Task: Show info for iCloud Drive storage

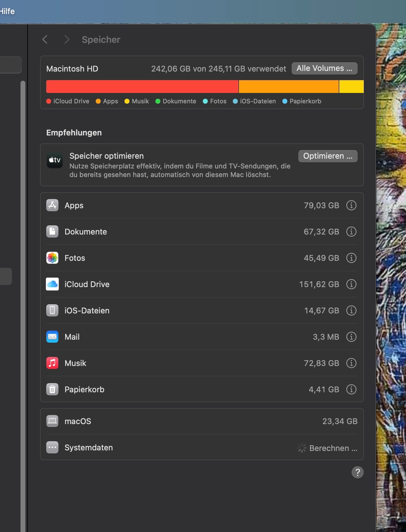Action: pyautogui.click(x=351, y=284)
